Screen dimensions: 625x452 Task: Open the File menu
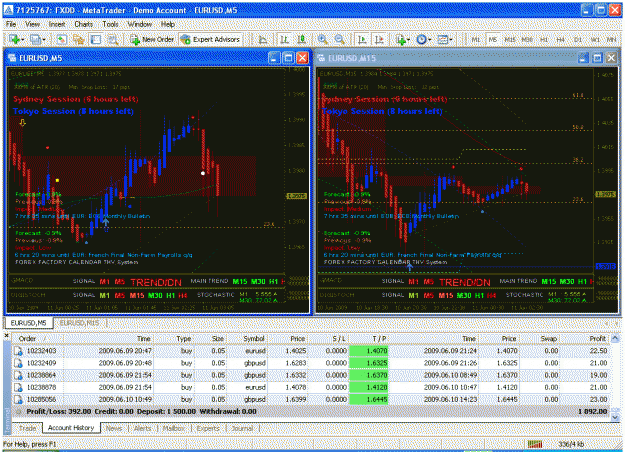pyautogui.click(x=11, y=24)
